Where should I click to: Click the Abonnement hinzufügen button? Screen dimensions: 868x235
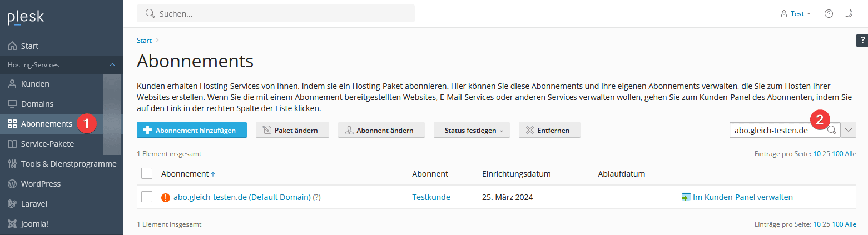coord(191,130)
